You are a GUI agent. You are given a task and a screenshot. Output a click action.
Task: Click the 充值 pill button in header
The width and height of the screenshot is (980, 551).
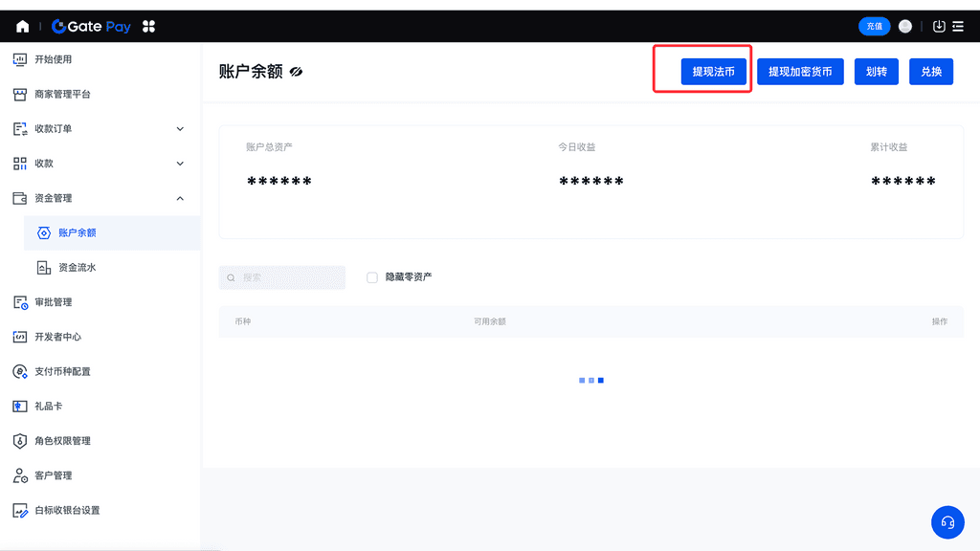[874, 27]
